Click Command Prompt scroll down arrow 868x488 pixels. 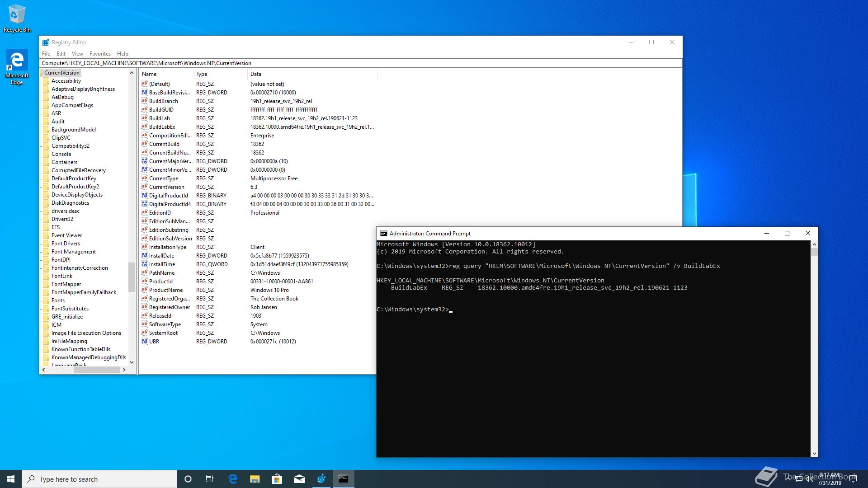814,454
